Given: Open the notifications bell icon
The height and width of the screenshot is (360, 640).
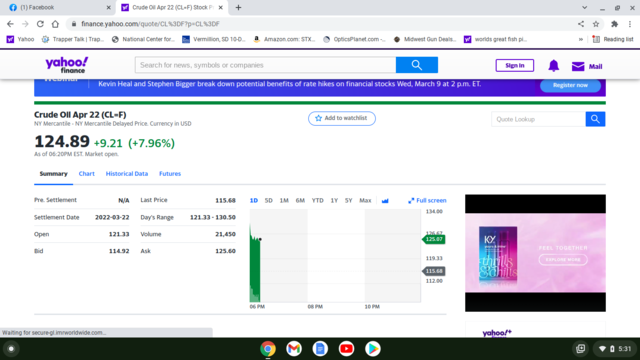Looking at the screenshot, I should coord(553,66).
